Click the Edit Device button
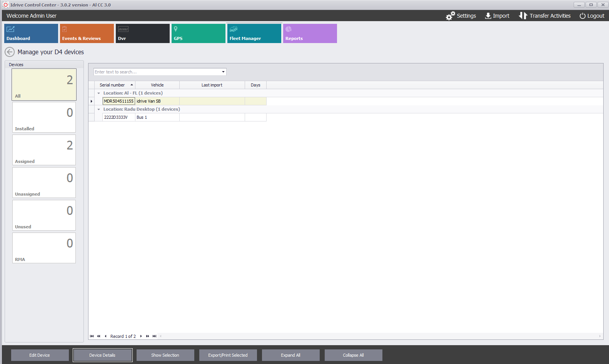This screenshot has width=609, height=364. click(40, 355)
